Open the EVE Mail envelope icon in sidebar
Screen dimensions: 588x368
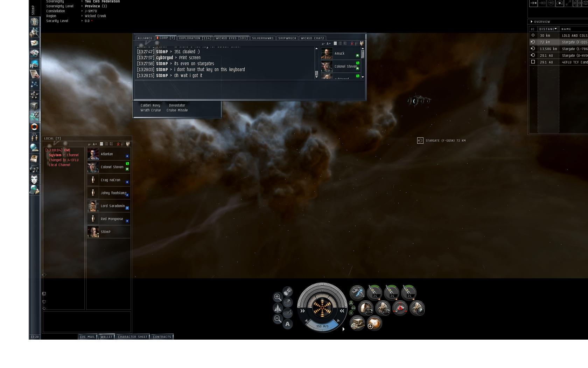[34, 43]
